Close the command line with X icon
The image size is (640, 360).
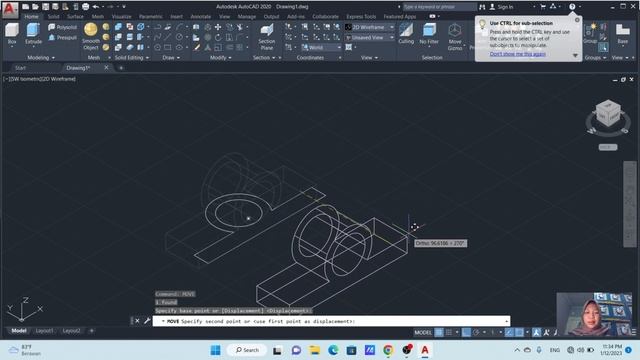click(137, 321)
